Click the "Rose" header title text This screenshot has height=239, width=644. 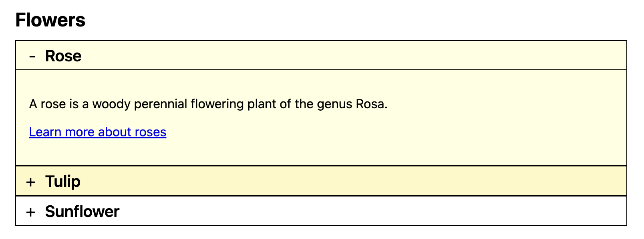point(63,56)
